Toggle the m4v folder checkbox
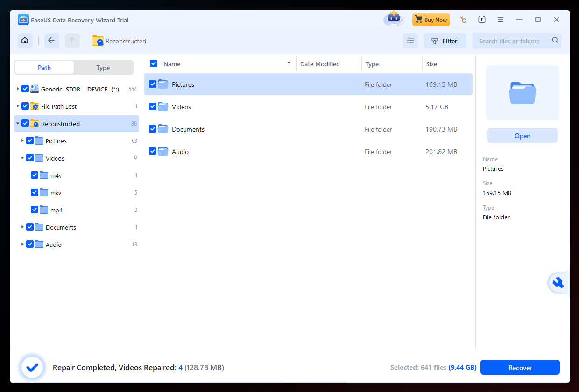579x392 pixels. point(35,175)
